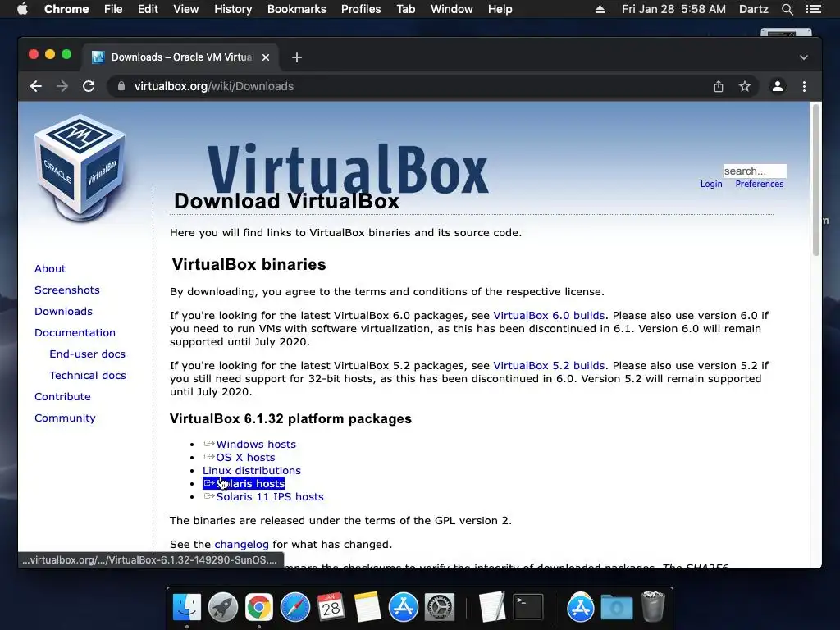
Task: Open the Chrome three-dot menu
Action: click(804, 86)
